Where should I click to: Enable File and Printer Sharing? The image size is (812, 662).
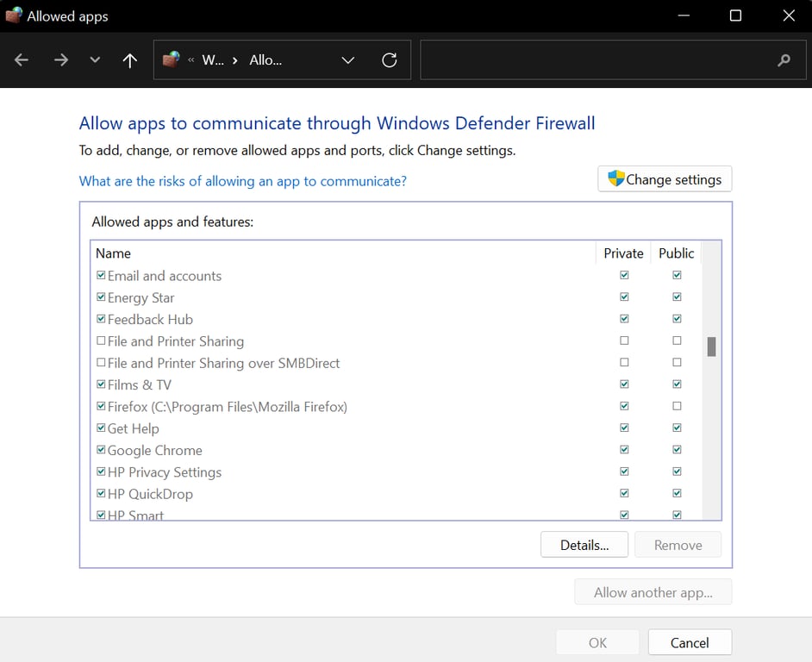[101, 340]
